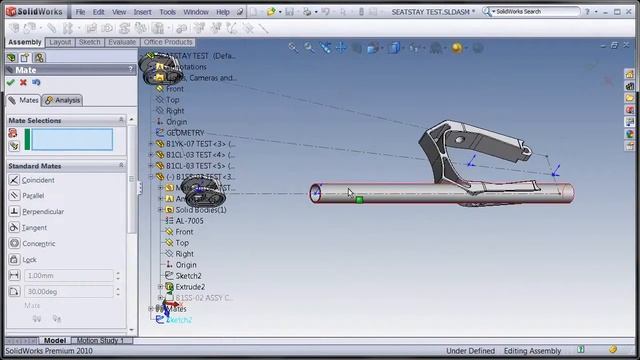
Task: Select the Layout tab
Action: [60, 42]
